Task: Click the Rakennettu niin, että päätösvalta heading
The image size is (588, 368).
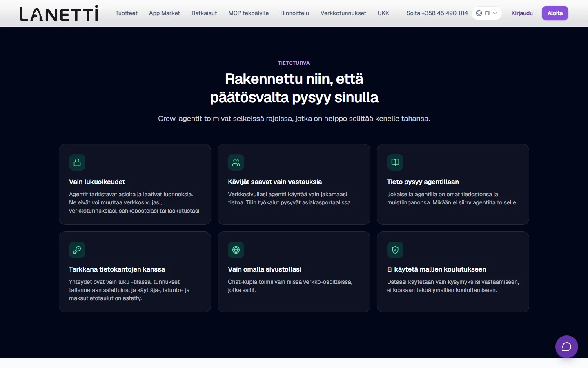Action: [x=294, y=88]
